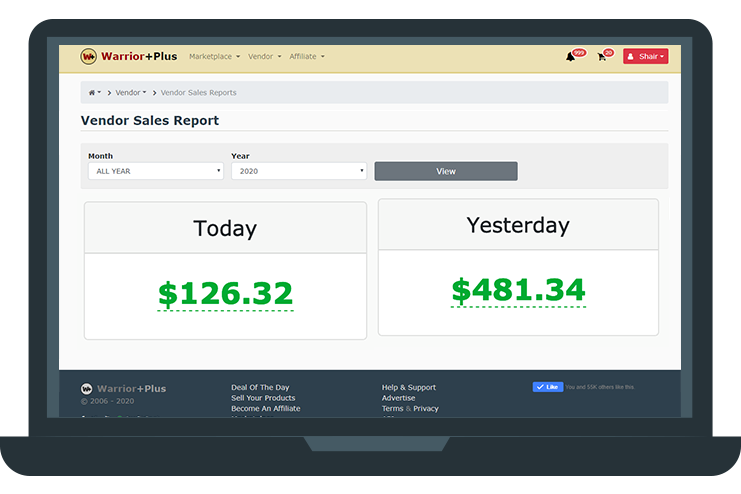Image resolution: width=741 pixels, height=494 pixels.
Task: Open the notifications bell icon
Action: pyautogui.click(x=571, y=57)
